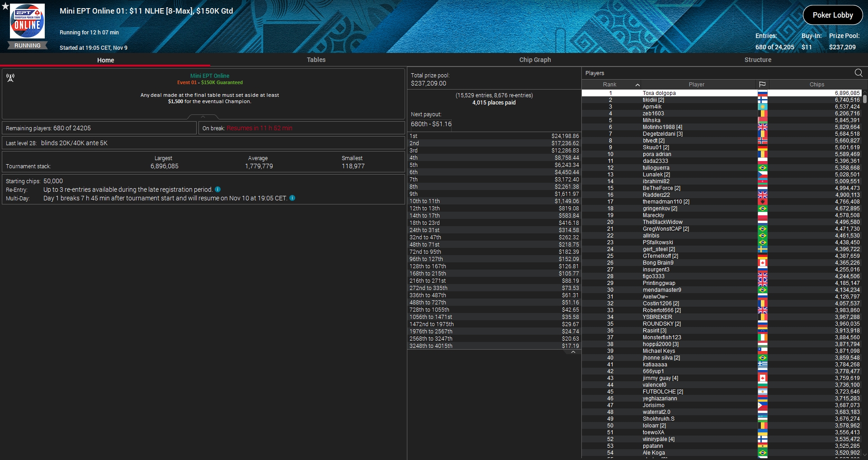Click the 488th to 727th payout row
The width and height of the screenshot is (868, 460).
[x=494, y=303]
